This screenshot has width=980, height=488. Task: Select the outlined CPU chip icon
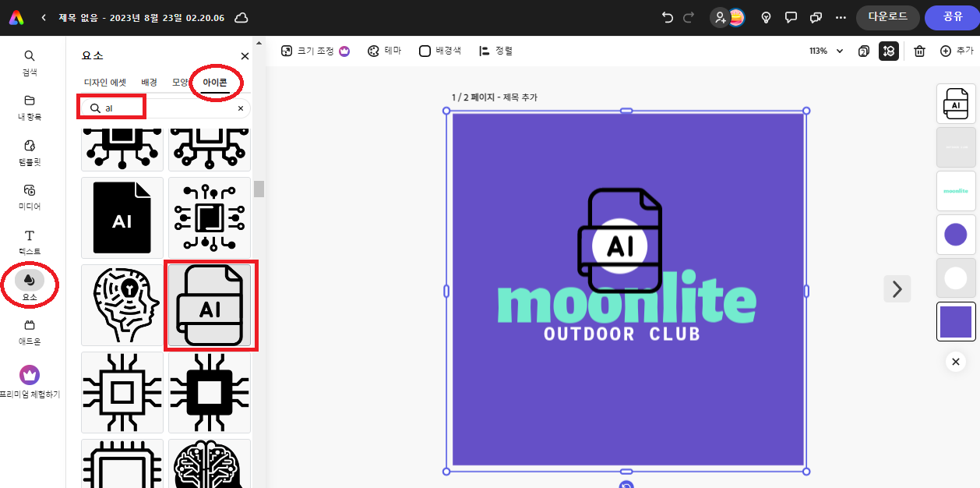pos(122,392)
